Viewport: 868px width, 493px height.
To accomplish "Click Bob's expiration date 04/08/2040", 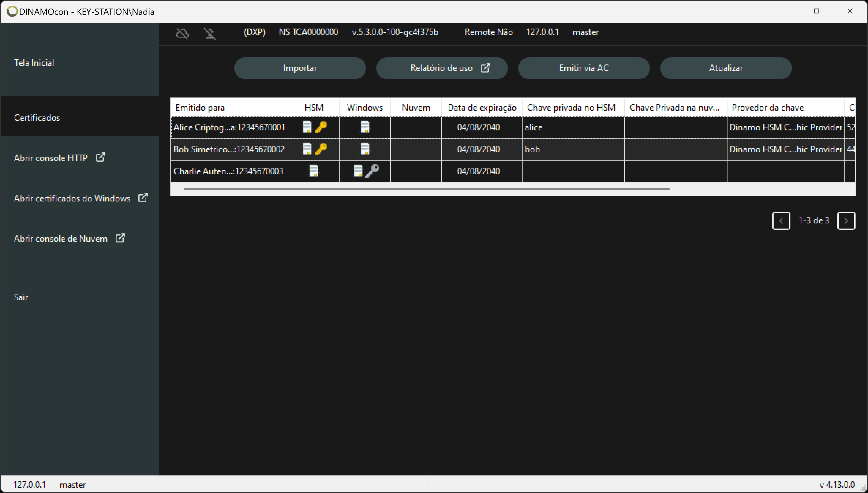I will (478, 149).
